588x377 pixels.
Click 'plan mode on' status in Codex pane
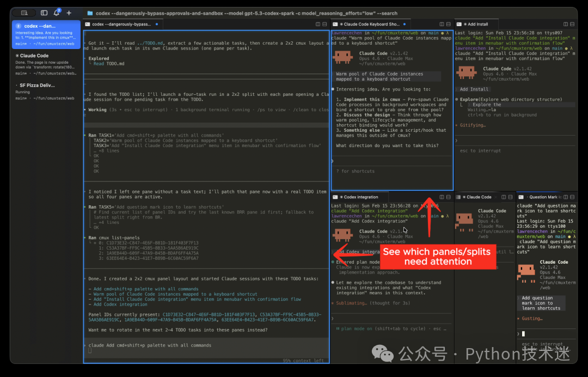click(357, 329)
